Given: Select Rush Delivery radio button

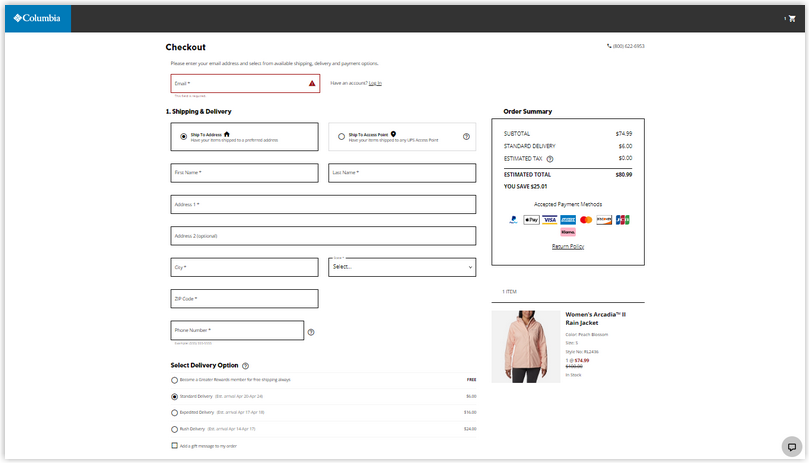Looking at the screenshot, I should coord(175,429).
